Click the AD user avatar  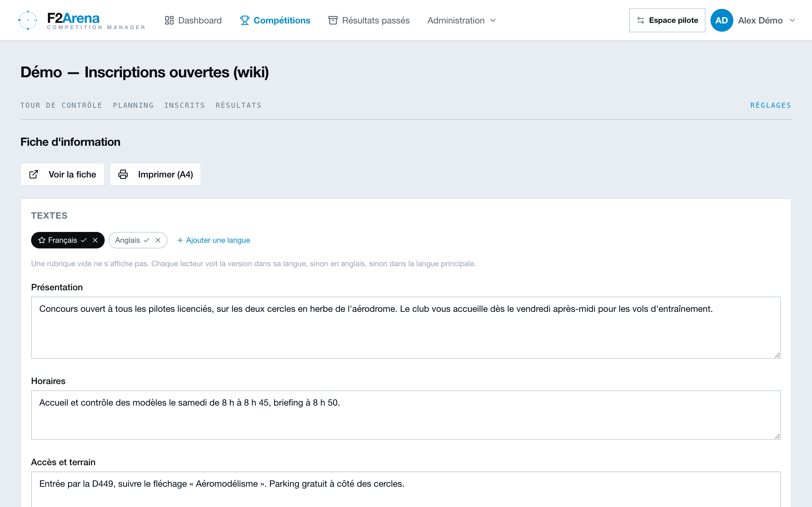(x=721, y=21)
